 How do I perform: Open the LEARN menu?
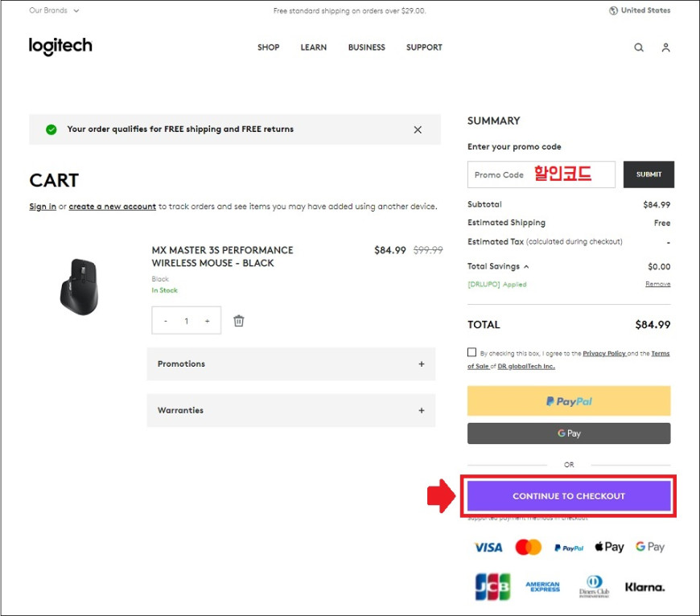(314, 47)
